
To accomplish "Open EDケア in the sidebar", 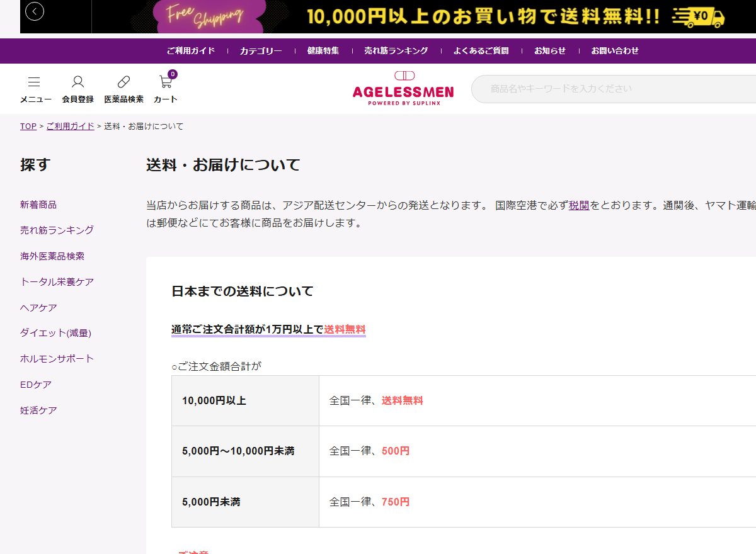I will [x=36, y=385].
